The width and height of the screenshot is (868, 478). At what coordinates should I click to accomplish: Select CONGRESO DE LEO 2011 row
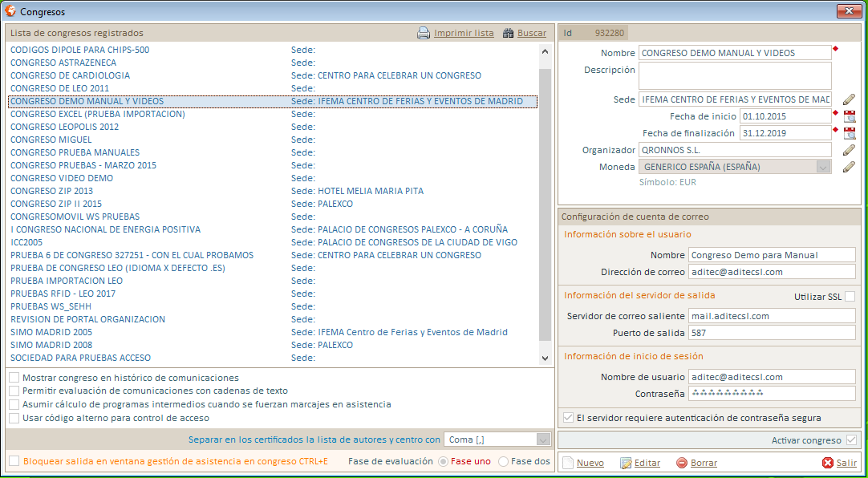273,88
